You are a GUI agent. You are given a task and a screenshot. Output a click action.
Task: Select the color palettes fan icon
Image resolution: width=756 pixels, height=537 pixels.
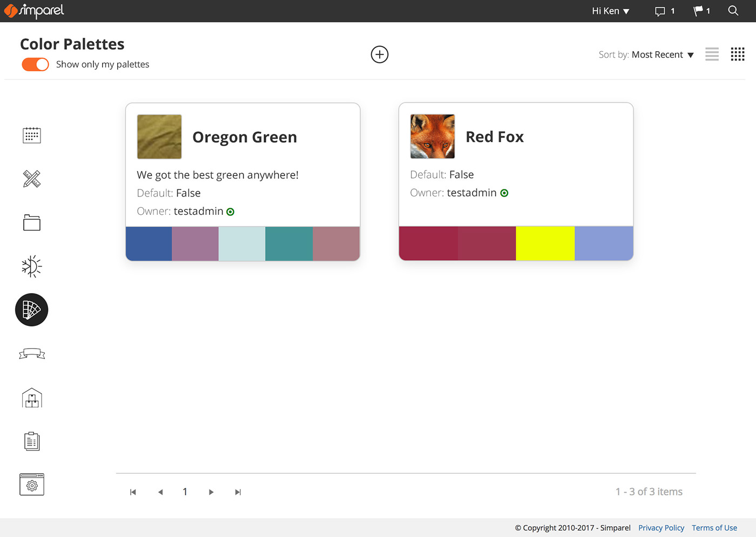32,310
